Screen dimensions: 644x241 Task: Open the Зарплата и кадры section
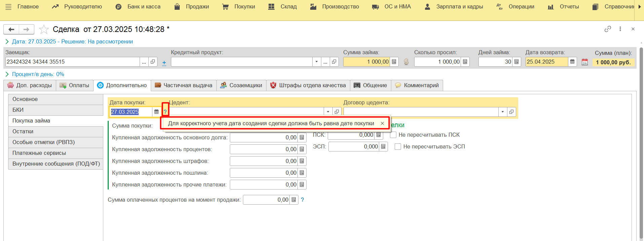(454, 7)
